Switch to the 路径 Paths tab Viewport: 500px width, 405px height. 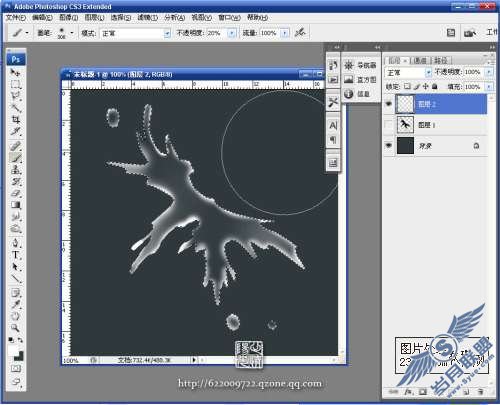[x=440, y=61]
